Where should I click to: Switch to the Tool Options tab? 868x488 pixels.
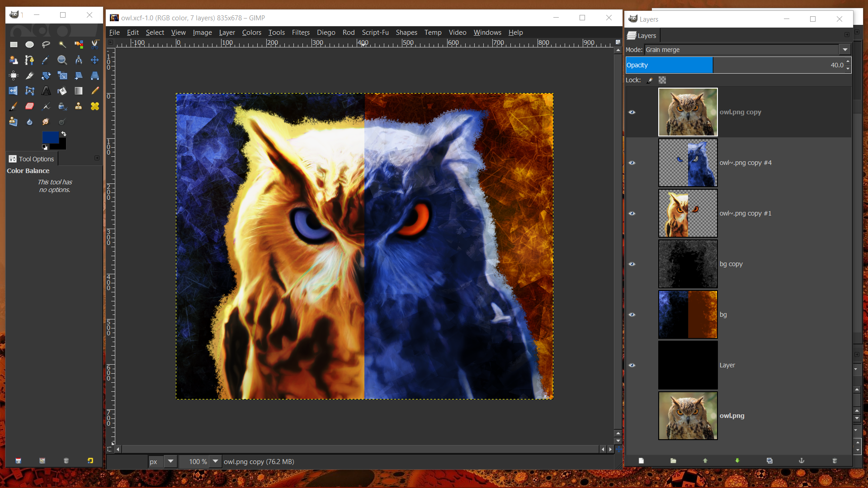pyautogui.click(x=32, y=159)
